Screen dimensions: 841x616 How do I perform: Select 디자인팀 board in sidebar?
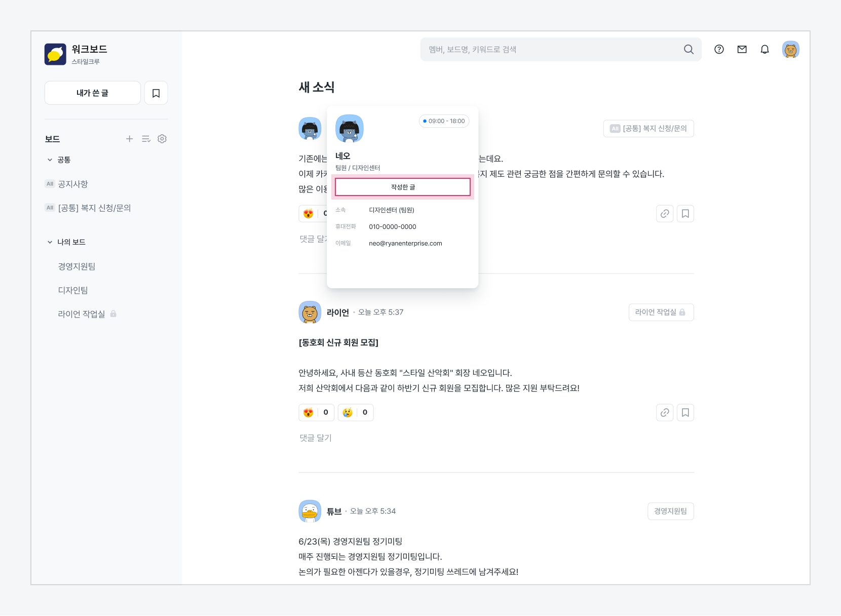(73, 290)
